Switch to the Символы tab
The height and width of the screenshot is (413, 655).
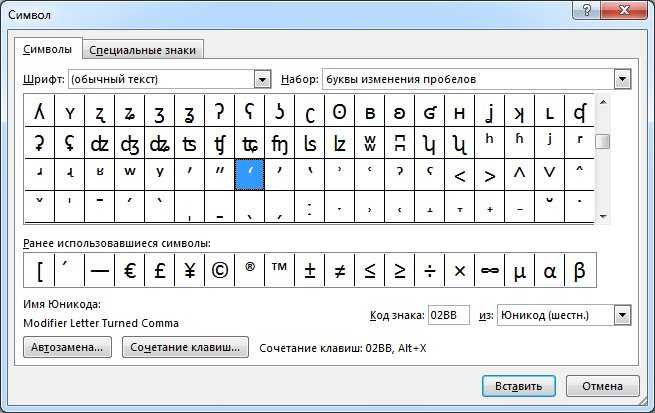click(x=48, y=49)
